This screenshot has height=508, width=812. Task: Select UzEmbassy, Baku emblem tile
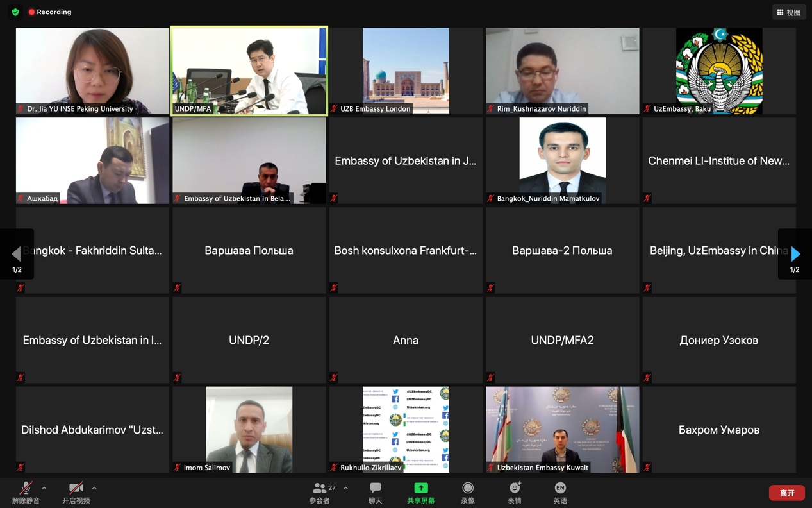pos(719,71)
